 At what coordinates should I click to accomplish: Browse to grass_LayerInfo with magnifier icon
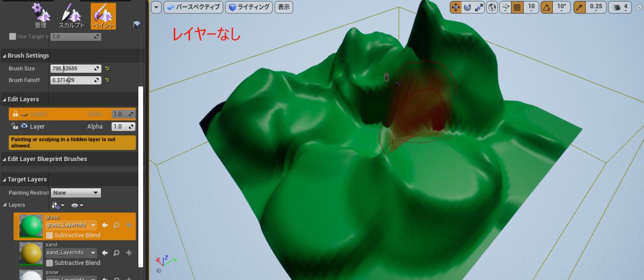click(x=116, y=225)
